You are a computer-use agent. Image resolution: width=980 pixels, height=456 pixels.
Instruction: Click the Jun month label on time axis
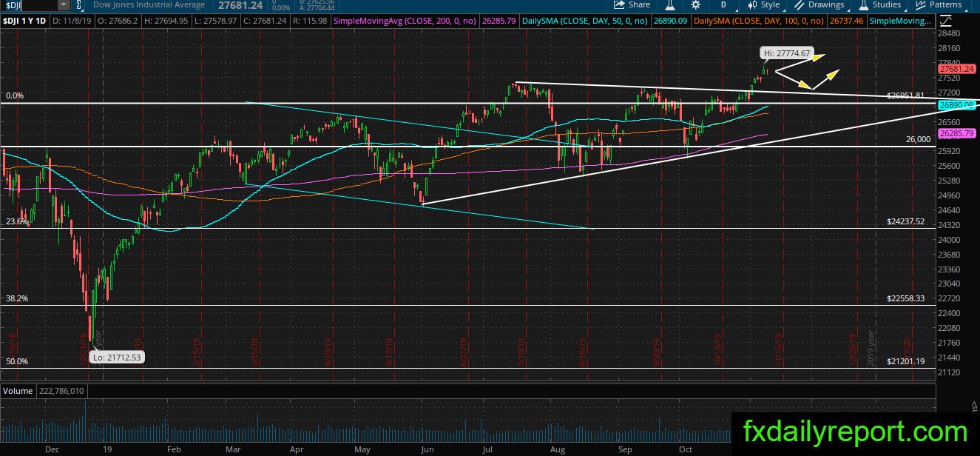coord(426,449)
